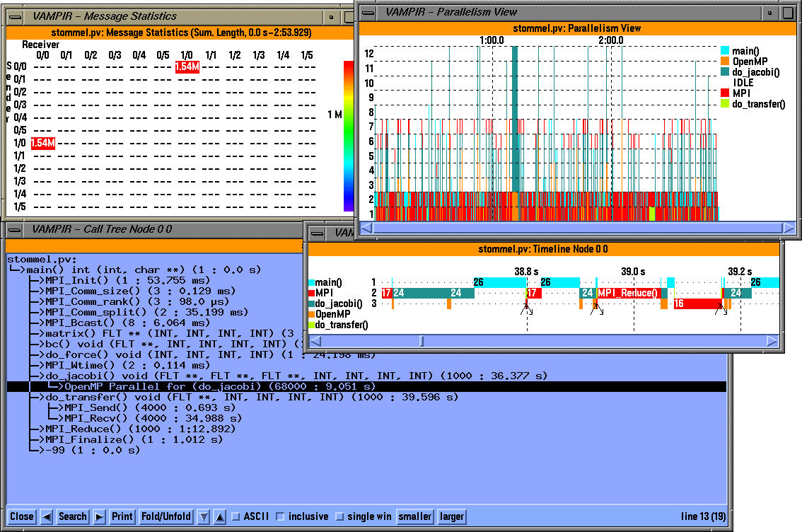
Task: Click IDLE label in Parallelism legend
Action: (x=743, y=82)
